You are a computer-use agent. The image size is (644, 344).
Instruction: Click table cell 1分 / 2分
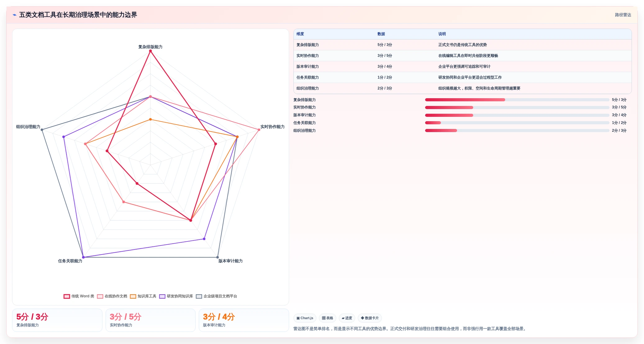pyautogui.click(x=385, y=77)
